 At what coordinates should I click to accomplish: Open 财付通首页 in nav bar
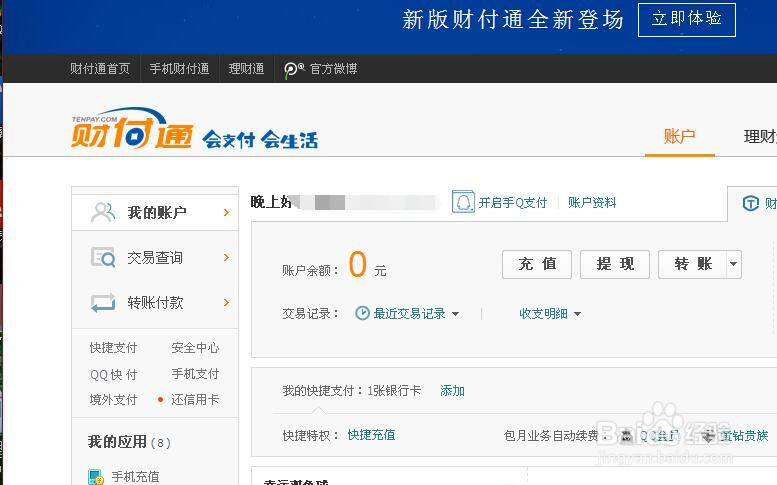pos(100,68)
